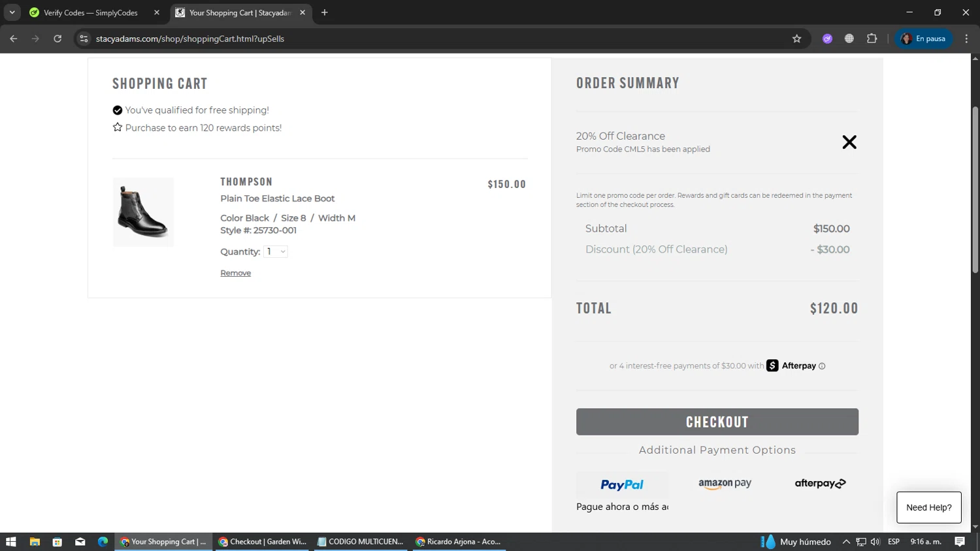
Task: Open File Explorer from taskbar
Action: 35,542
